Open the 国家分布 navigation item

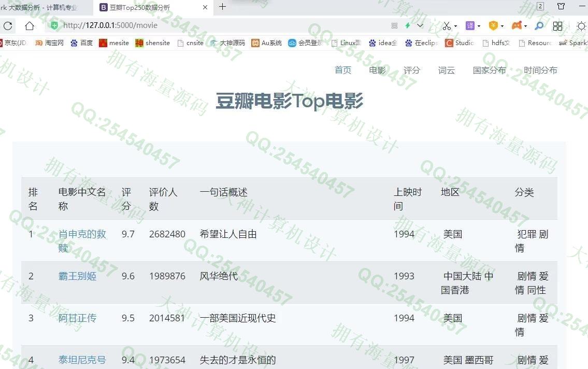(490, 70)
